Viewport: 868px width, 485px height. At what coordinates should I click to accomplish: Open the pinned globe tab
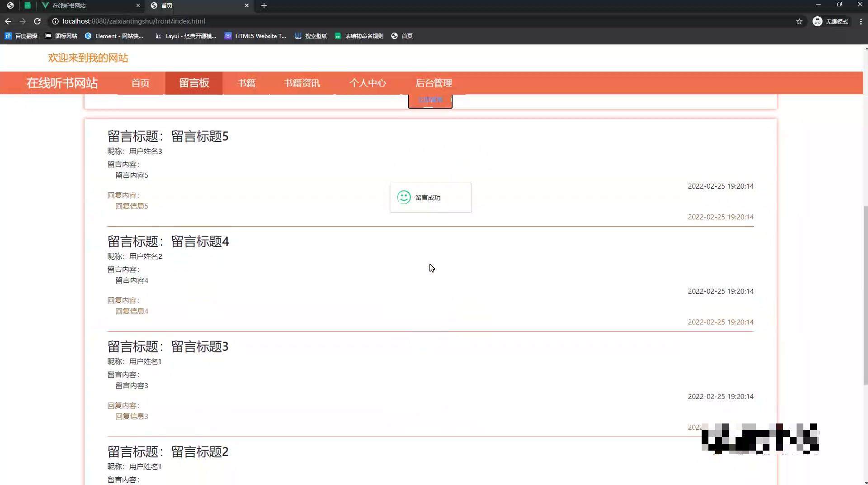(x=10, y=5)
